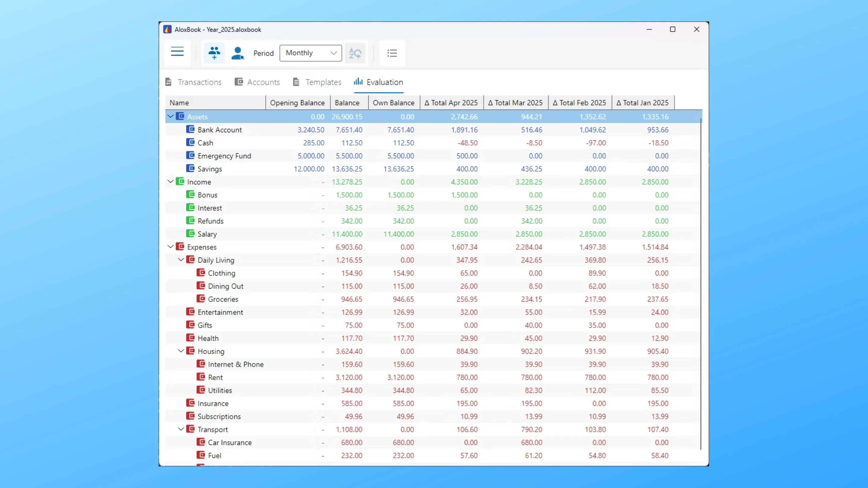Click the single user icon in toolbar
Image resolution: width=868 pixels, height=488 pixels.
click(237, 53)
